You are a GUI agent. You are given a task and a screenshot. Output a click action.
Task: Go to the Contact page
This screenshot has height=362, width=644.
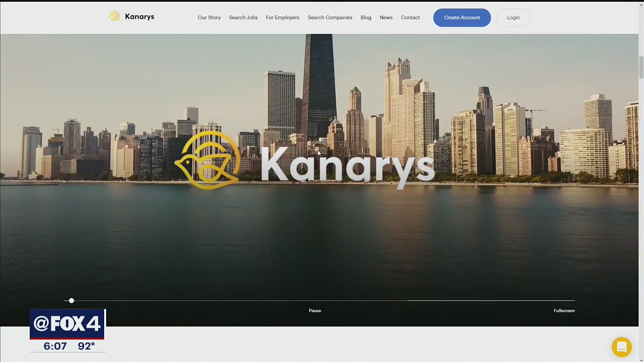(x=410, y=18)
